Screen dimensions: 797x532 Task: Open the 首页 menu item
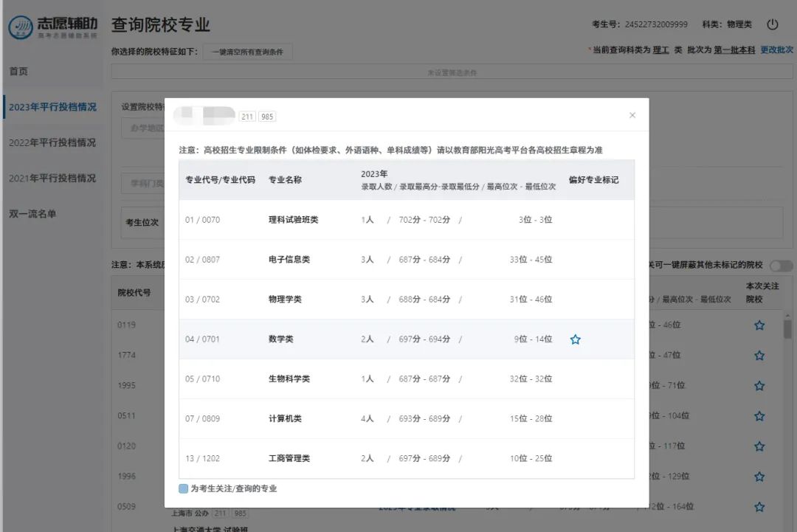pos(18,72)
